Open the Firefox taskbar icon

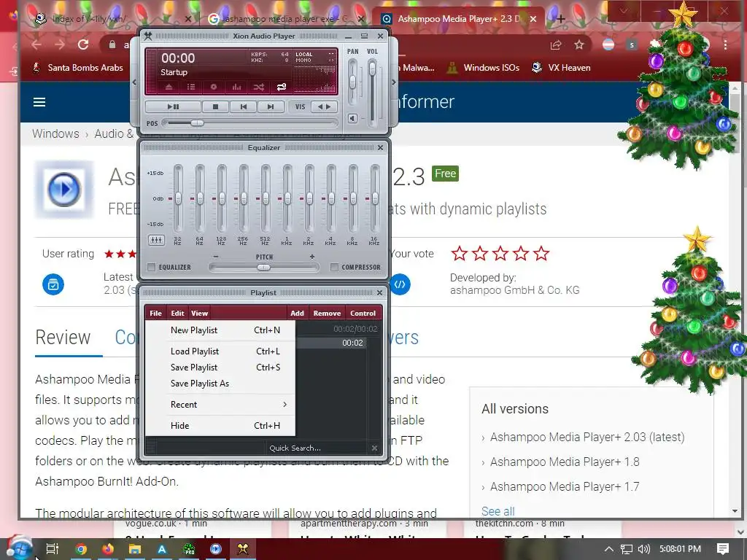point(108,549)
